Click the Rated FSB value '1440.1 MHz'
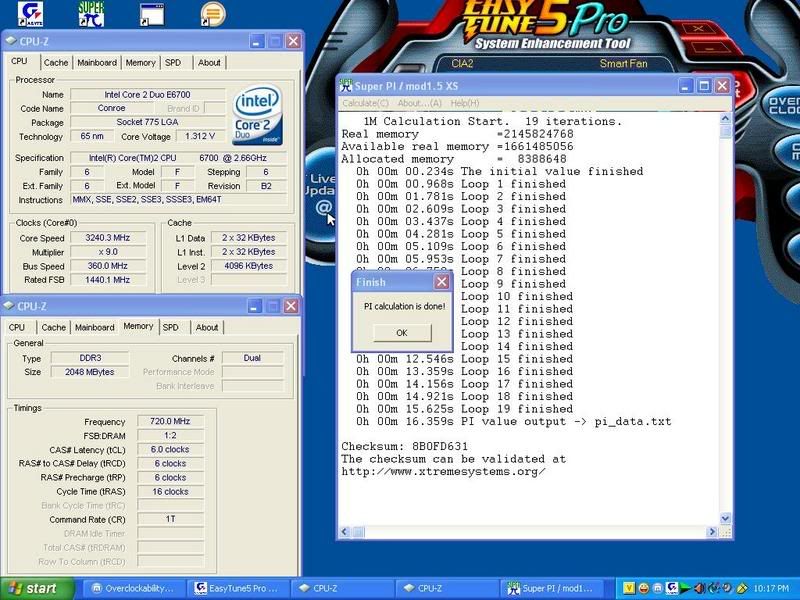The width and height of the screenshot is (800, 600). [108, 280]
